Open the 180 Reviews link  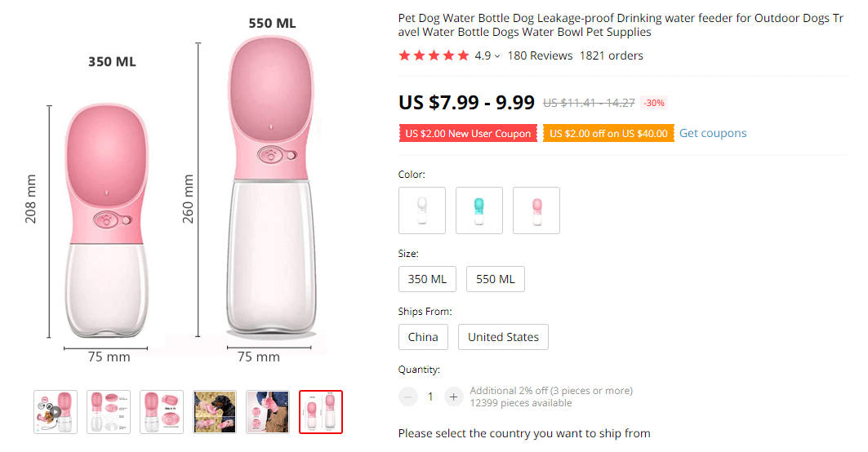click(540, 56)
